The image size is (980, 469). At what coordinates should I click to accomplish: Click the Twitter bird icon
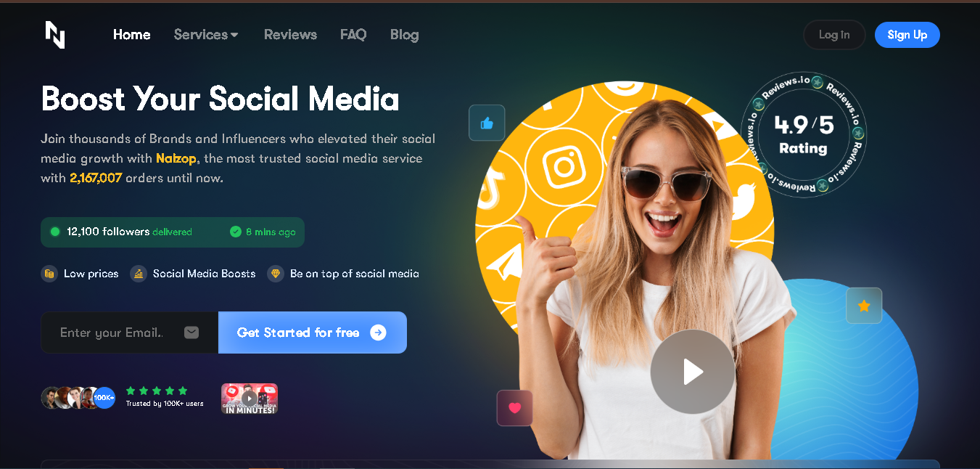(743, 201)
